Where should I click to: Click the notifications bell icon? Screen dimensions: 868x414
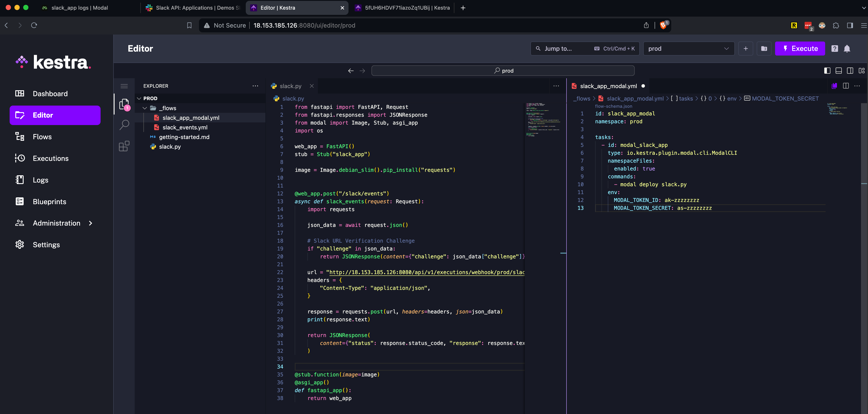pyautogui.click(x=847, y=49)
